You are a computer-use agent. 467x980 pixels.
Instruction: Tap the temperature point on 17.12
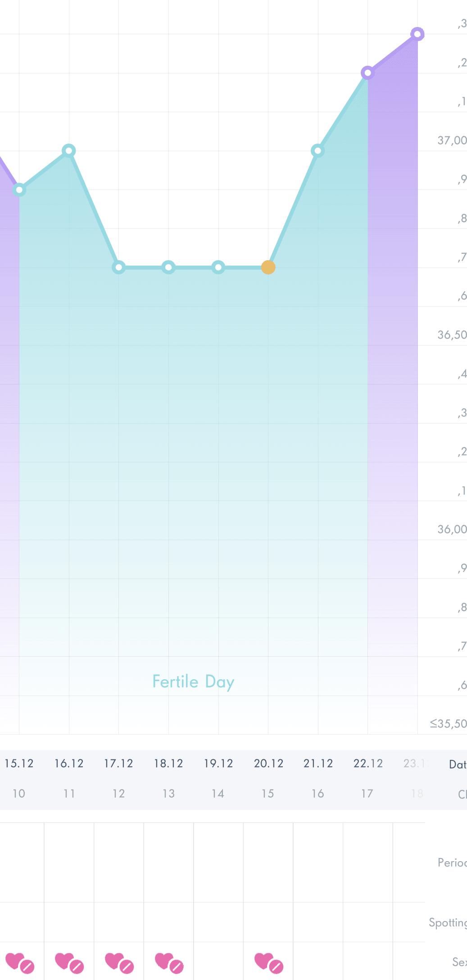point(118,267)
